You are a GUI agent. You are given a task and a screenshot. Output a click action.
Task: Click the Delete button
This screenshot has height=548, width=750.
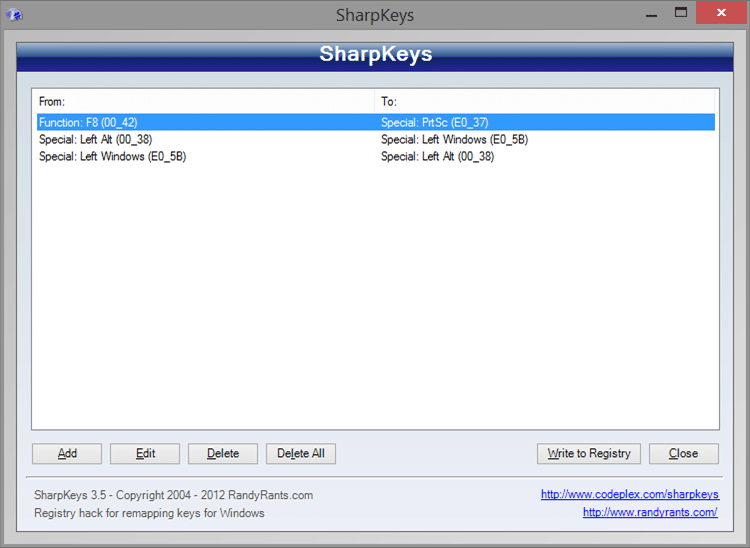click(x=223, y=453)
